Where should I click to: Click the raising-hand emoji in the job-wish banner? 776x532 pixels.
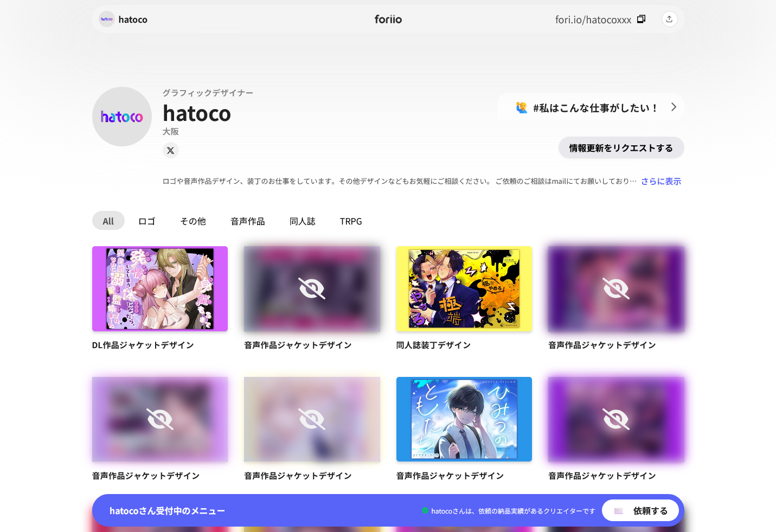pyautogui.click(x=521, y=107)
